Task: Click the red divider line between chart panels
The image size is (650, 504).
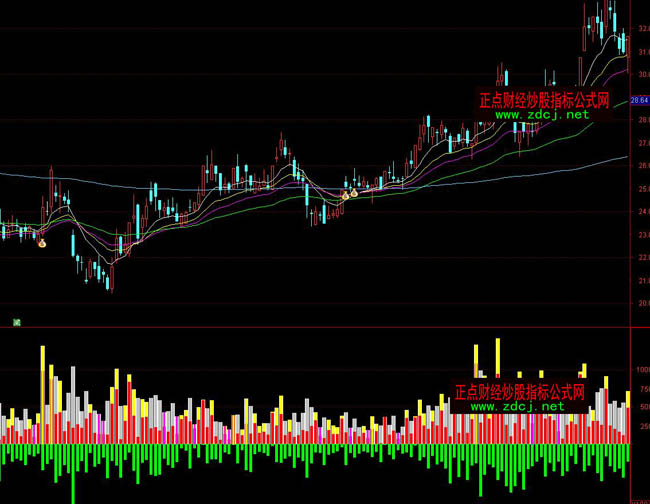Action: pyautogui.click(x=300, y=327)
